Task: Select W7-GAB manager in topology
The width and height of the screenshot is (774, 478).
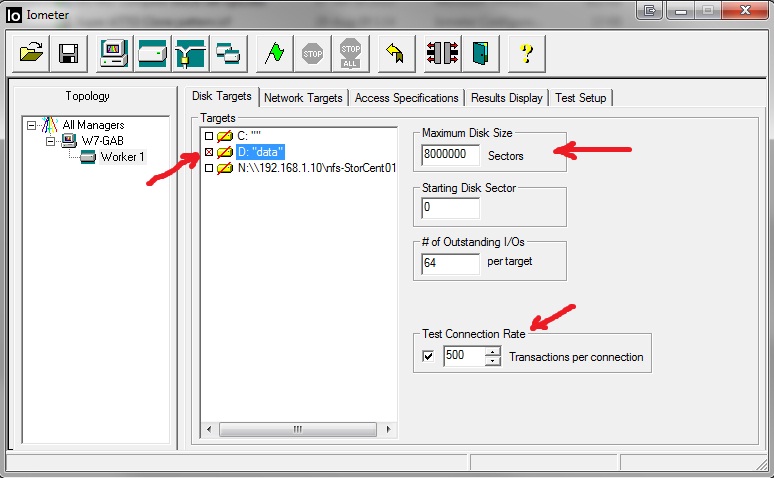Action: pos(102,141)
